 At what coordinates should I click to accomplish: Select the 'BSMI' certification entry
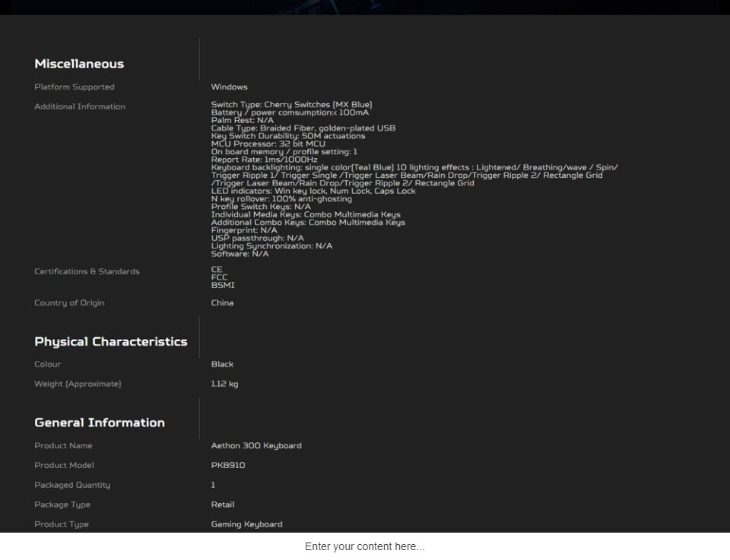[223, 286]
